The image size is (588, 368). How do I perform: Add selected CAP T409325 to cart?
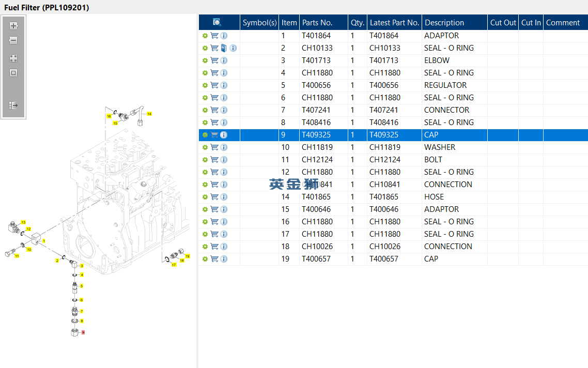click(214, 135)
